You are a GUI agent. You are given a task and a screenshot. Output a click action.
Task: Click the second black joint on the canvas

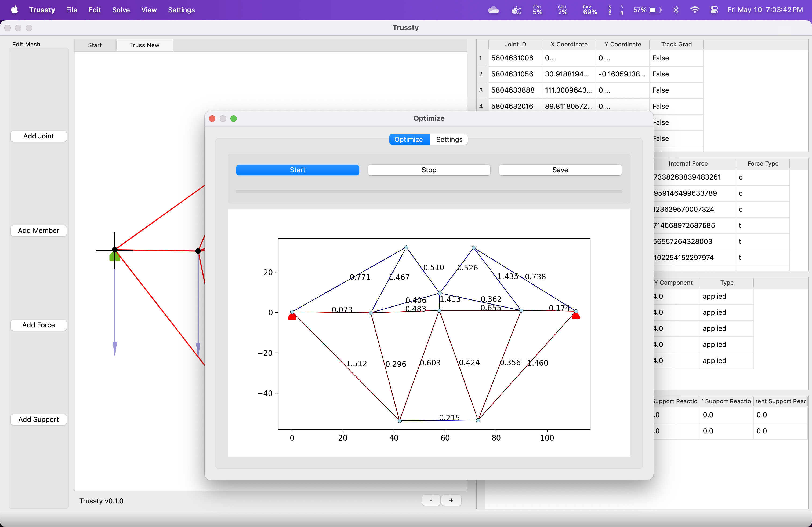pyautogui.click(x=198, y=251)
